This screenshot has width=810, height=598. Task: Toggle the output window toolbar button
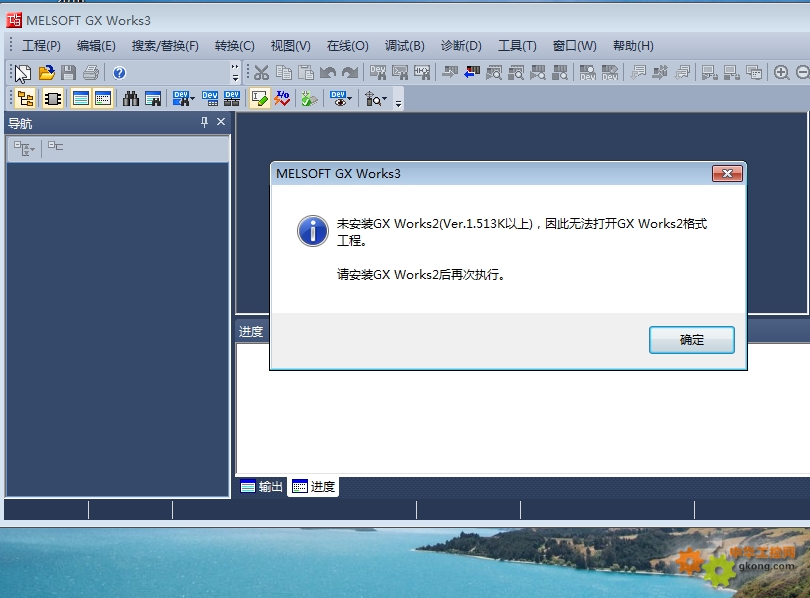pyautogui.click(x=81, y=99)
